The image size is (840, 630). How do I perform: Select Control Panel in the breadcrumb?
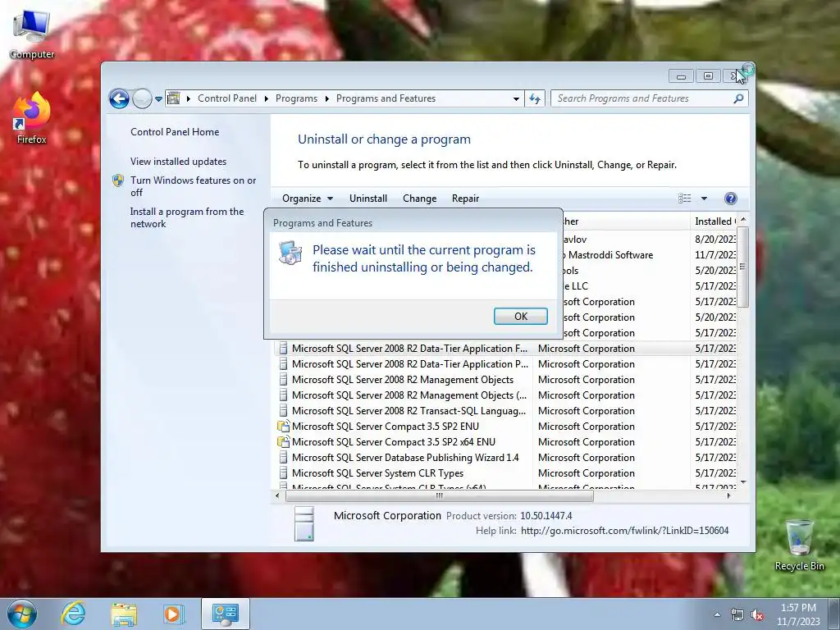pos(227,98)
